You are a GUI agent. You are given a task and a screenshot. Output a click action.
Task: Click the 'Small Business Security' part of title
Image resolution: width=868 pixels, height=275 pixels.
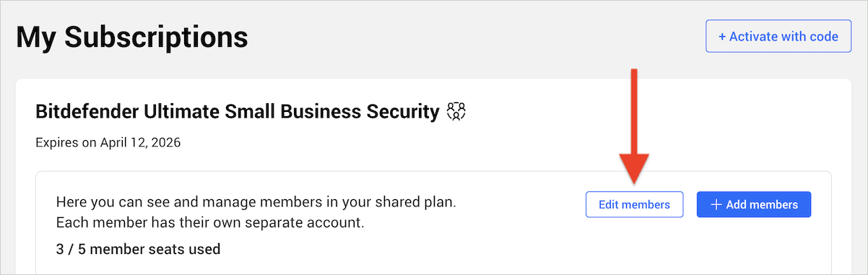[331, 112]
